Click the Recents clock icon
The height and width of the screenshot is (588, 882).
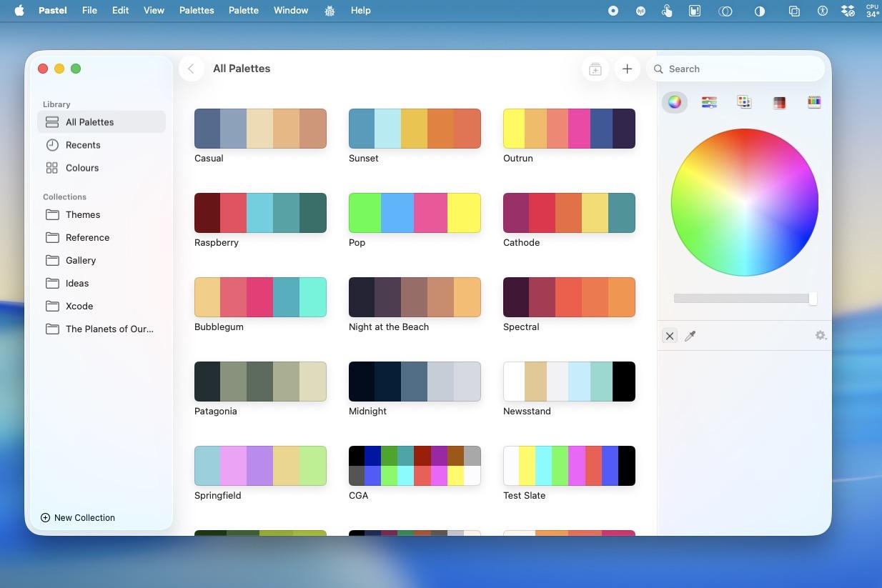(52, 145)
